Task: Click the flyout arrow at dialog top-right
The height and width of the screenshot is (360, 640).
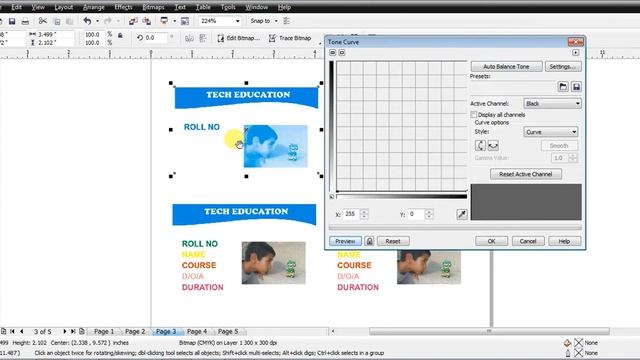Action: click(x=576, y=53)
